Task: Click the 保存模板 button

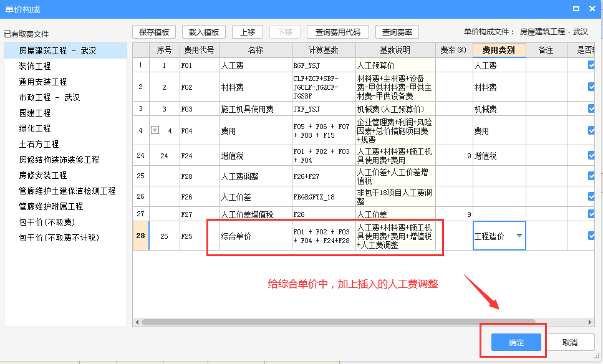Action: (154, 32)
